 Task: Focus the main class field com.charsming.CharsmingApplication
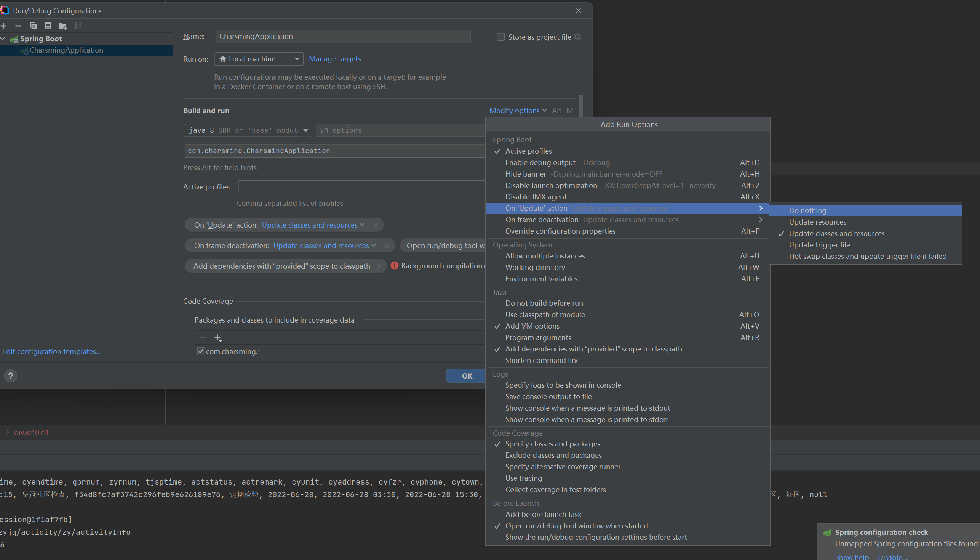(x=335, y=151)
